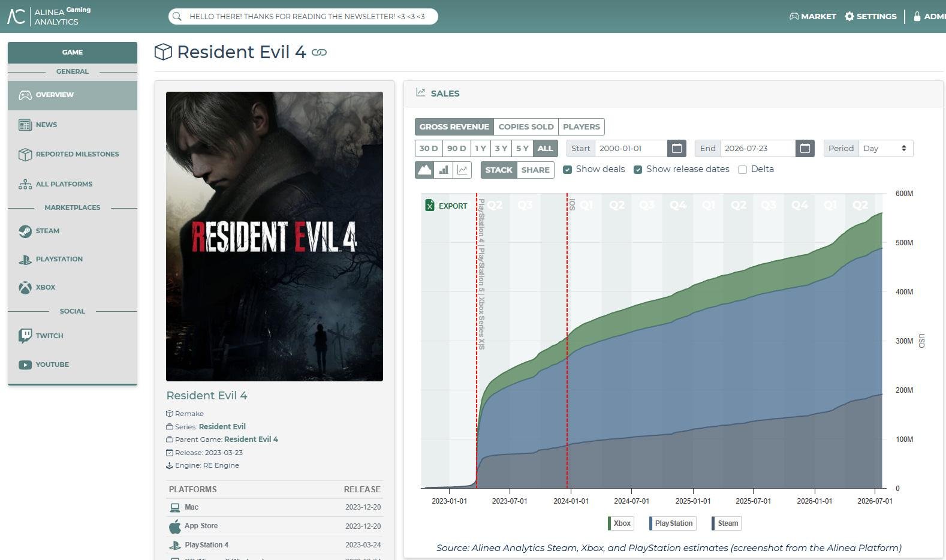Image resolution: width=946 pixels, height=560 pixels.
Task: Set range to 5 Y
Action: [522, 148]
